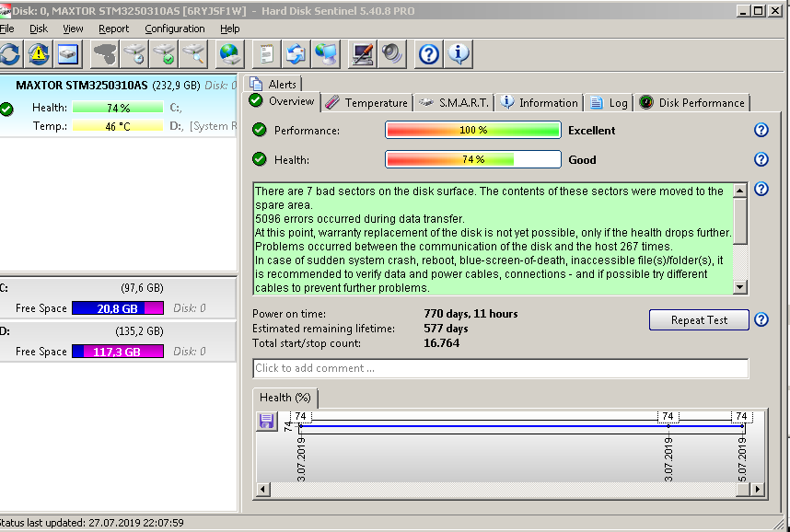This screenshot has width=790, height=532.
Task: Click the Good health rating text
Action: pyautogui.click(x=582, y=160)
